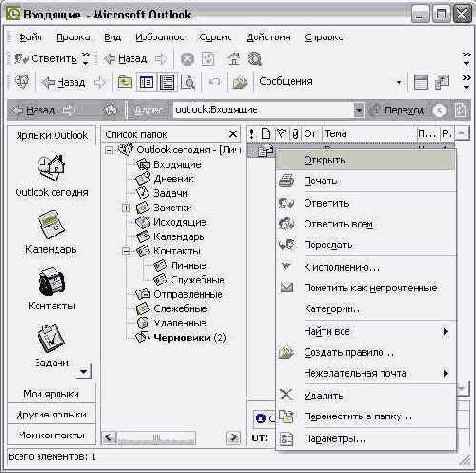
Task: Click the stop icon in the top toolbar
Action: point(187,60)
